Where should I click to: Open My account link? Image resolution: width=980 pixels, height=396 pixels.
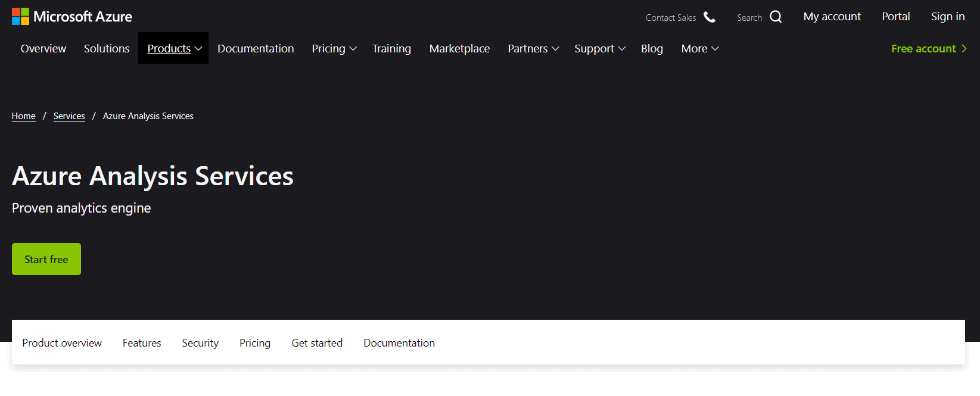tap(832, 17)
